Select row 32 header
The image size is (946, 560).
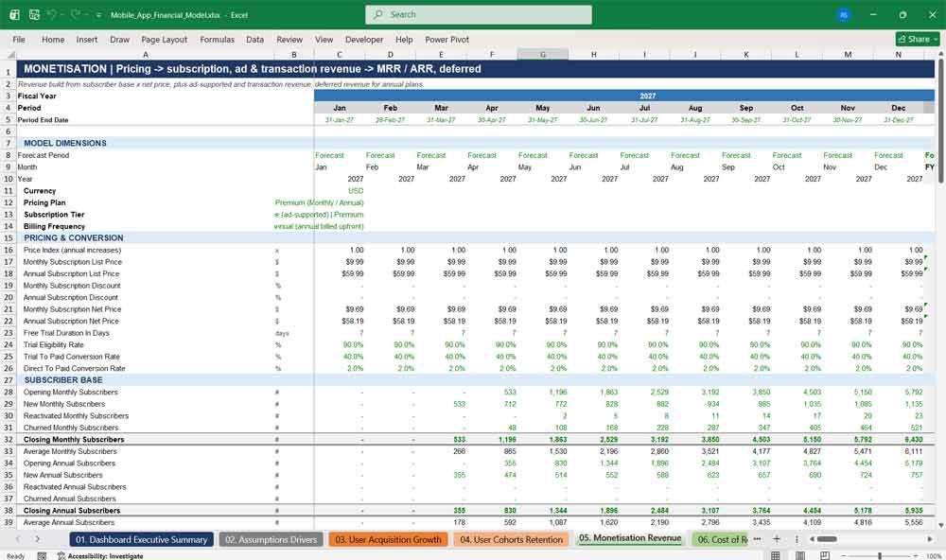[9, 439]
